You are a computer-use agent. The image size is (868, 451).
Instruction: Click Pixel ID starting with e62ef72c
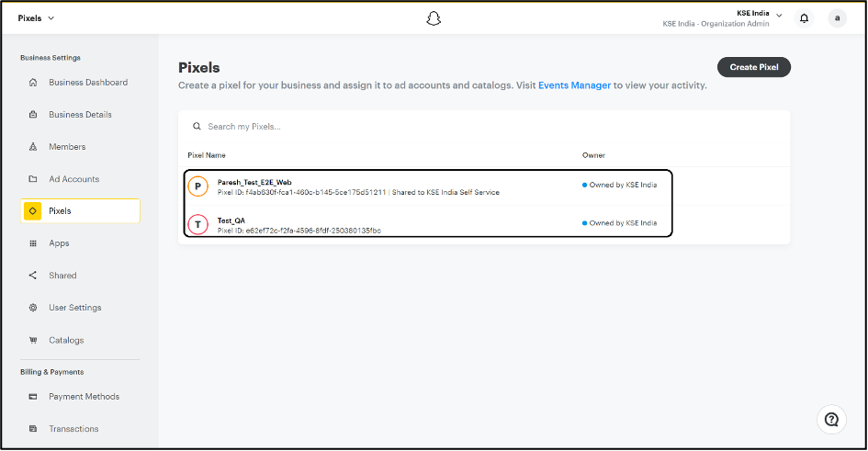(x=299, y=231)
